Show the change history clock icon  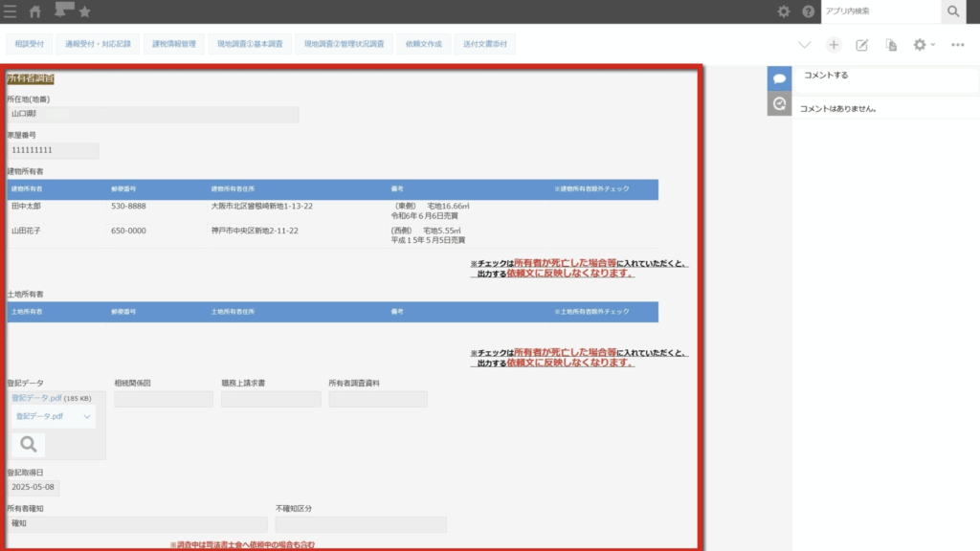[779, 103]
